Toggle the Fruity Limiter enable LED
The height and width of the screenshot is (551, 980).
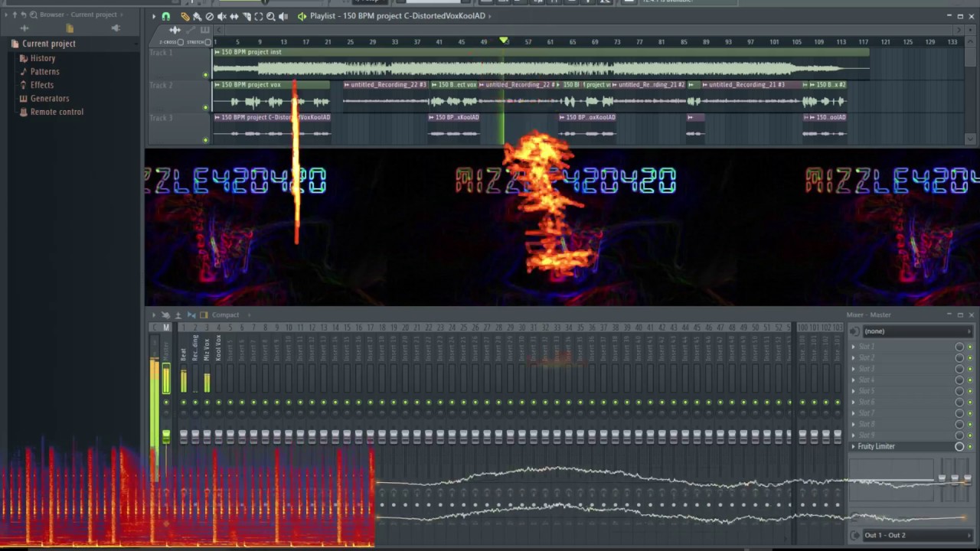(x=969, y=446)
